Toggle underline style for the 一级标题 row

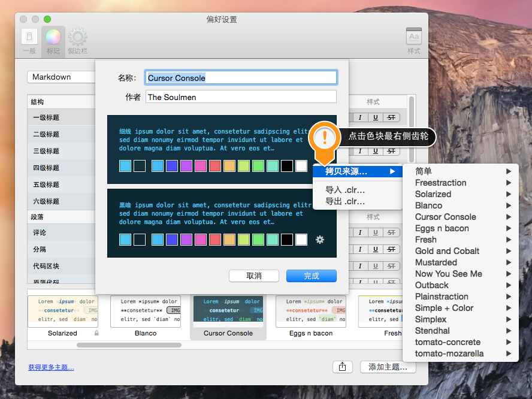(x=376, y=117)
